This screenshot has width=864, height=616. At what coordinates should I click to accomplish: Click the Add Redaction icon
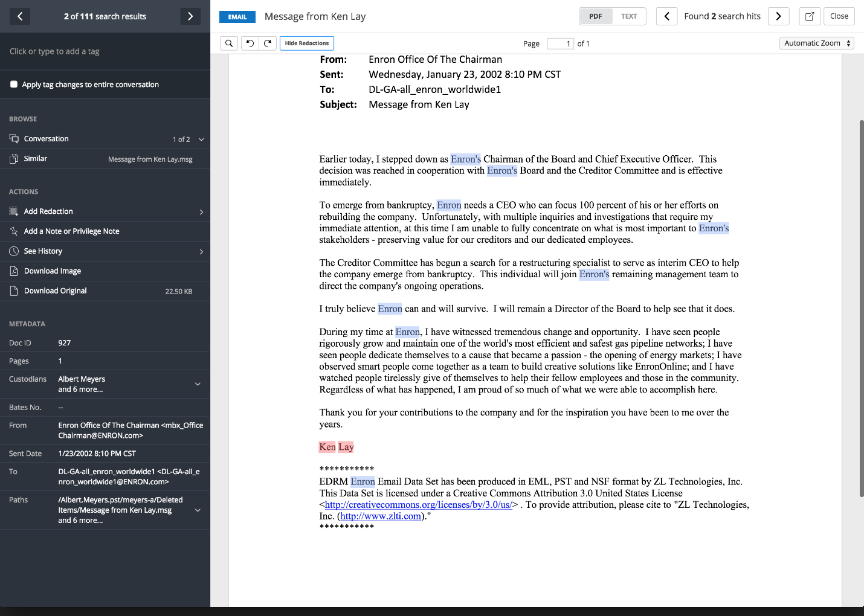(x=14, y=211)
